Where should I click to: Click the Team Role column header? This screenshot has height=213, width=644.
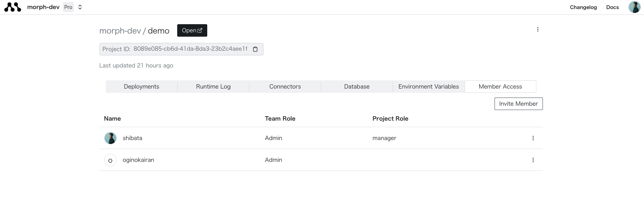280,119
